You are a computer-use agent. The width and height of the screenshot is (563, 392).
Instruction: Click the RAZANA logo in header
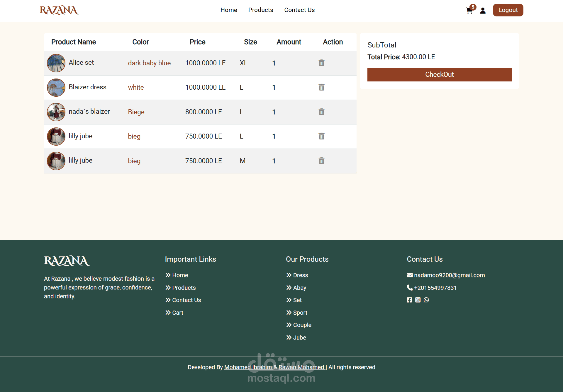[59, 10]
